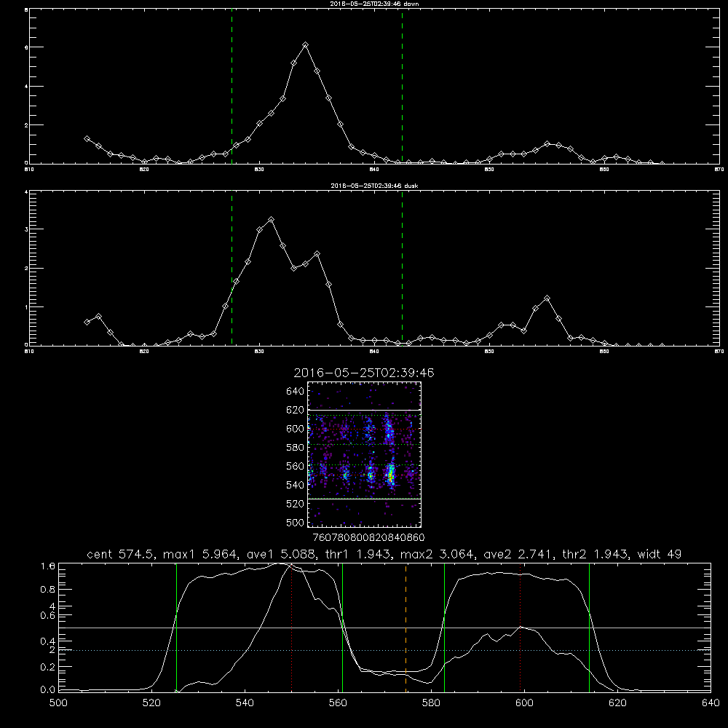Click the x-axis label 640 on bottom plot
The width and height of the screenshot is (728, 728).
click(x=711, y=703)
